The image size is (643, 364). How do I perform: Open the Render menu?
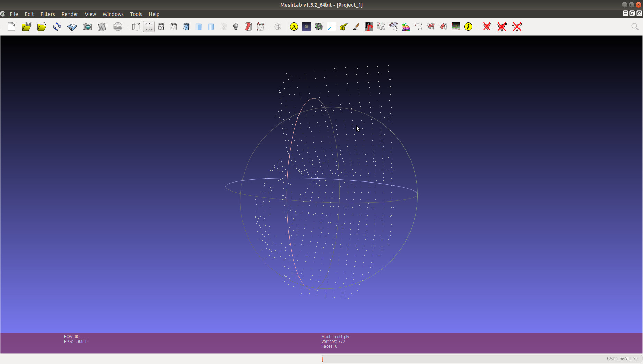[70, 14]
